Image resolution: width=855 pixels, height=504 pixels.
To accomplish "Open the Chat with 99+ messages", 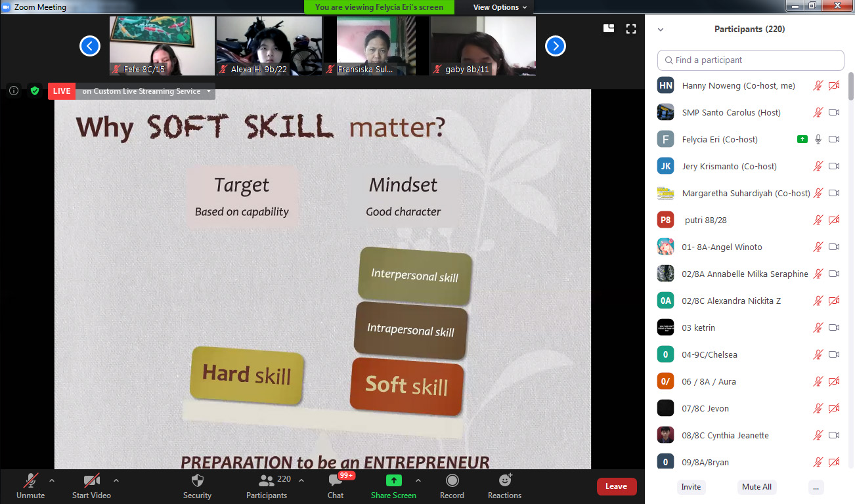I will (336, 486).
